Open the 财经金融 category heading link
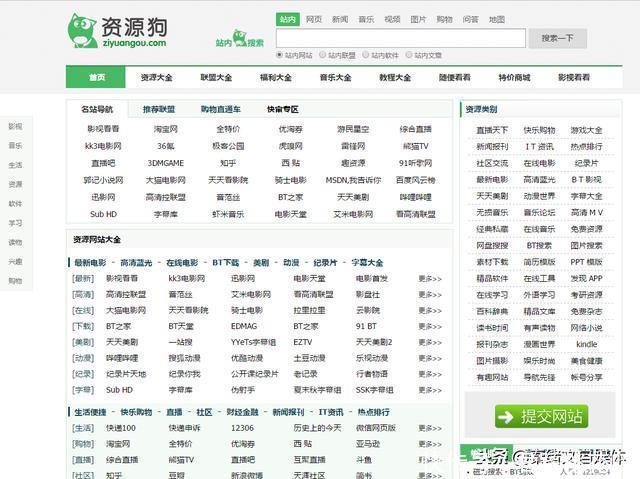Image resolution: width=640 pixels, height=479 pixels. (242, 412)
